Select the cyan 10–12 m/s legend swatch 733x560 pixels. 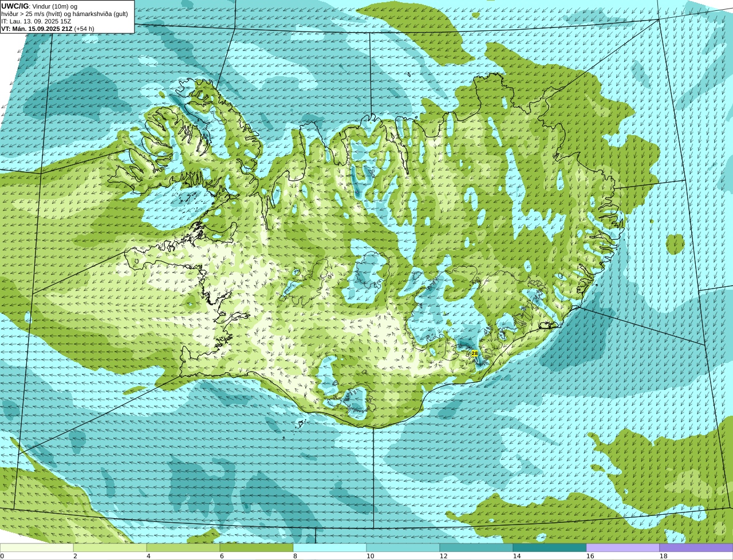(x=403, y=547)
